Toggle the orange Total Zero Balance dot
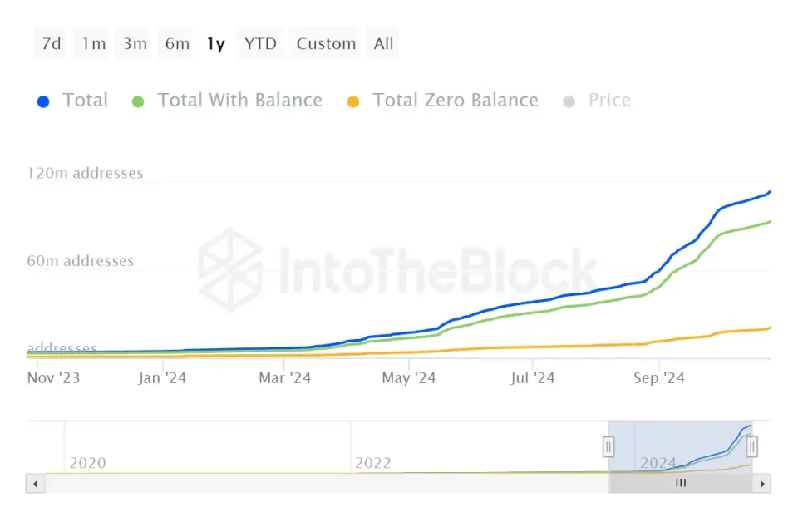 tap(353, 101)
